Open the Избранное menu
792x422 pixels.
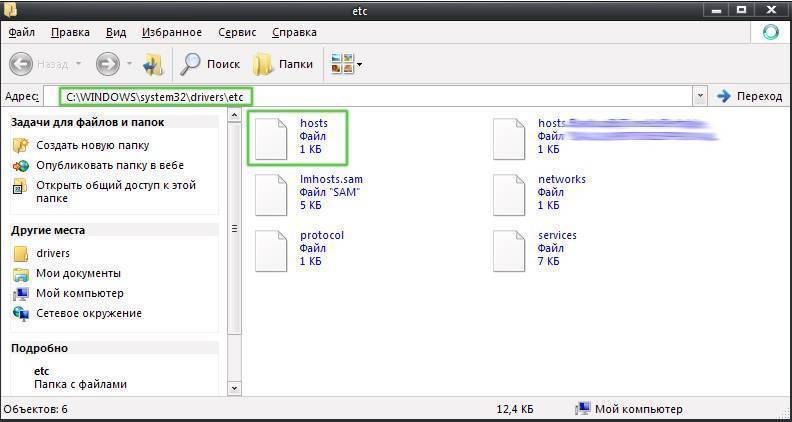(172, 32)
